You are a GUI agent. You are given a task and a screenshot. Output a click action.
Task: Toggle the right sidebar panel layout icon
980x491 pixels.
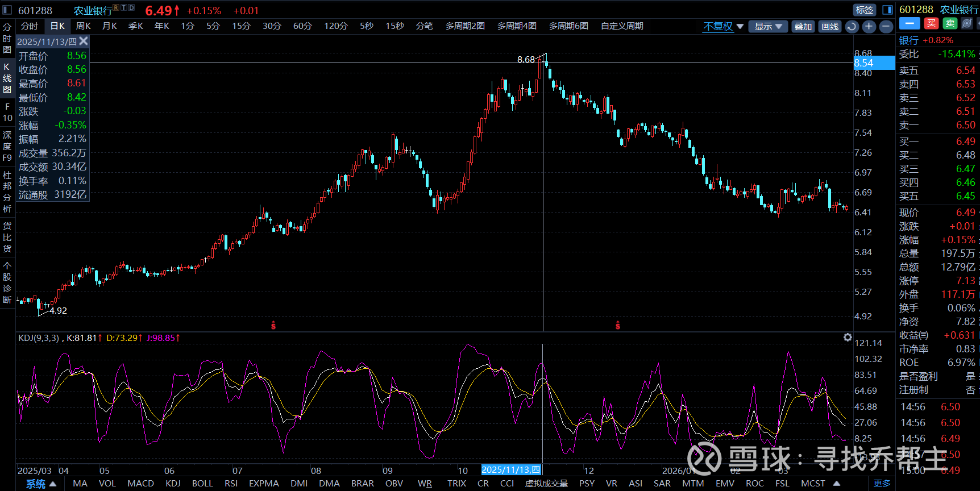tap(887, 10)
